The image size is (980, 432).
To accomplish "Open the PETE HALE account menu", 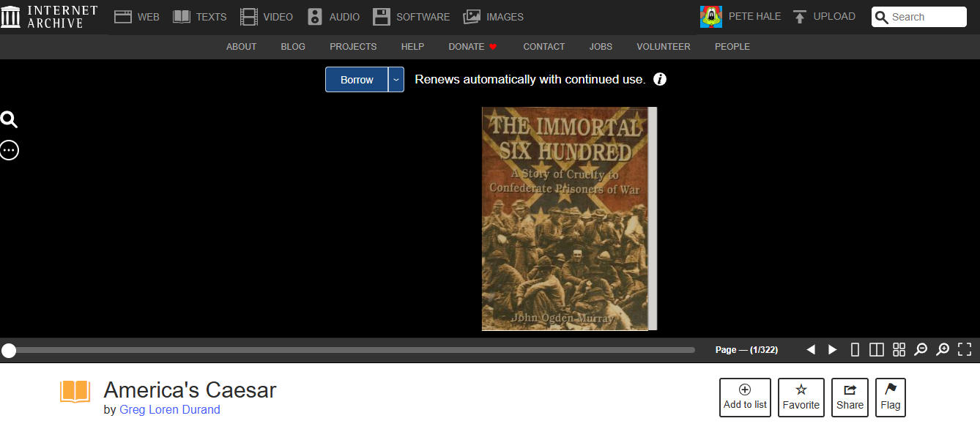I will pos(754,16).
